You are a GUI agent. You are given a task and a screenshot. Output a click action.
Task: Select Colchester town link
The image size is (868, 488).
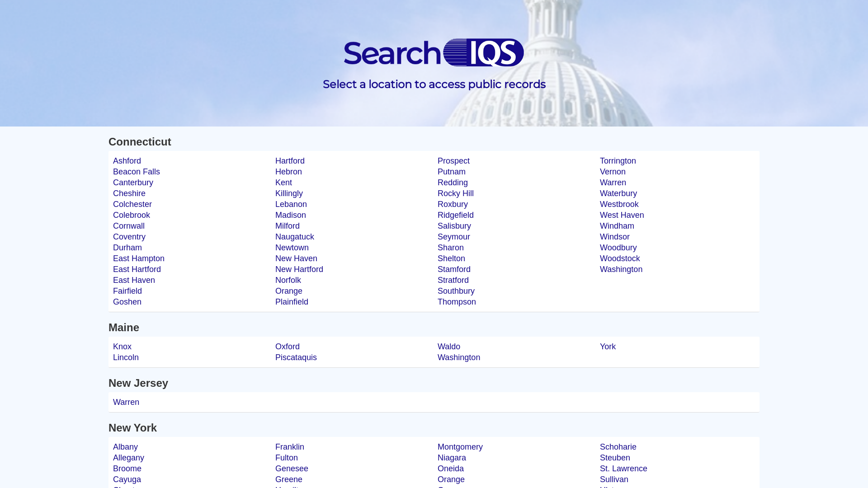click(132, 204)
